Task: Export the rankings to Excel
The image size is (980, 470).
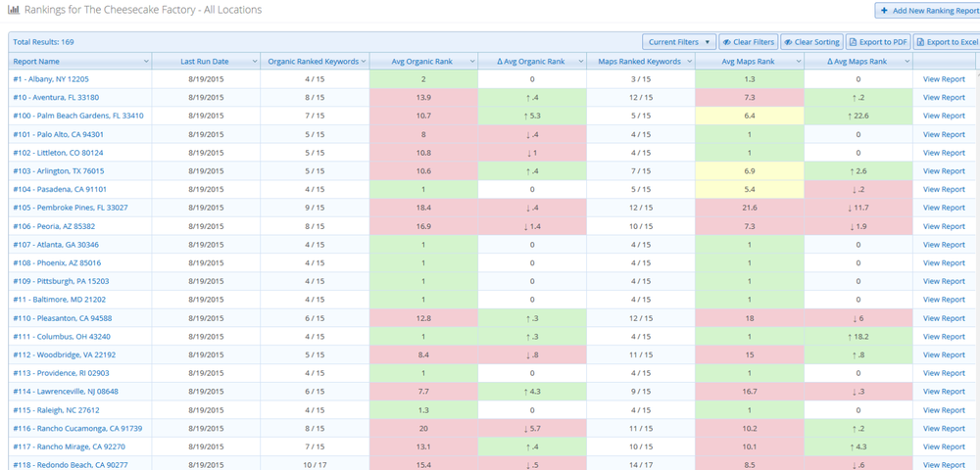Action: (947, 42)
